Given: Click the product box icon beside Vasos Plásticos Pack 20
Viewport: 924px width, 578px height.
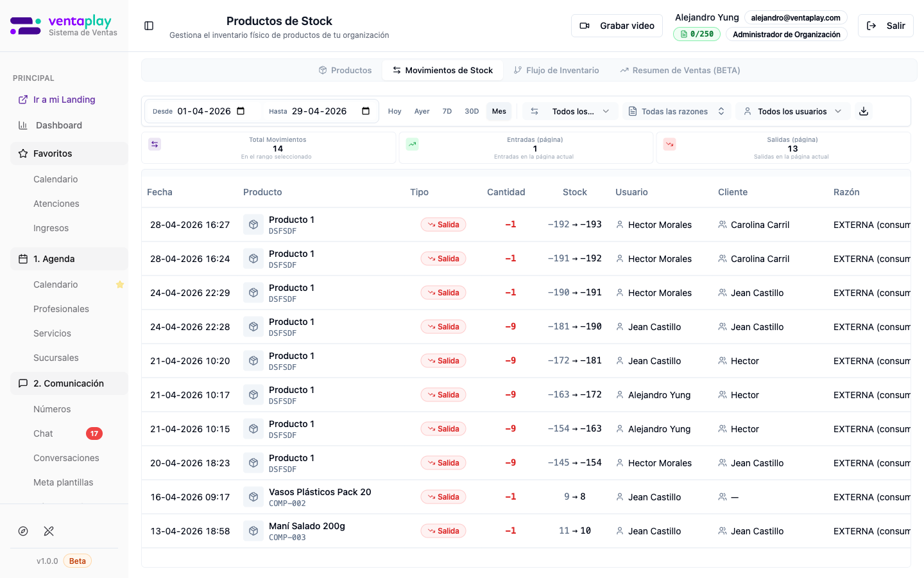Looking at the screenshot, I should click(x=253, y=496).
